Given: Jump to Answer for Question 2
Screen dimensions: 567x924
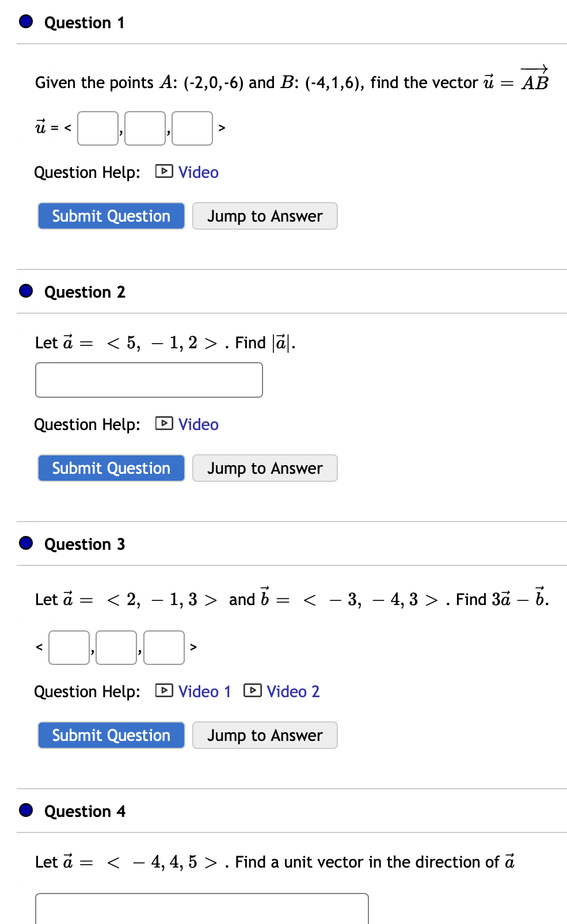Looking at the screenshot, I should tap(265, 468).
